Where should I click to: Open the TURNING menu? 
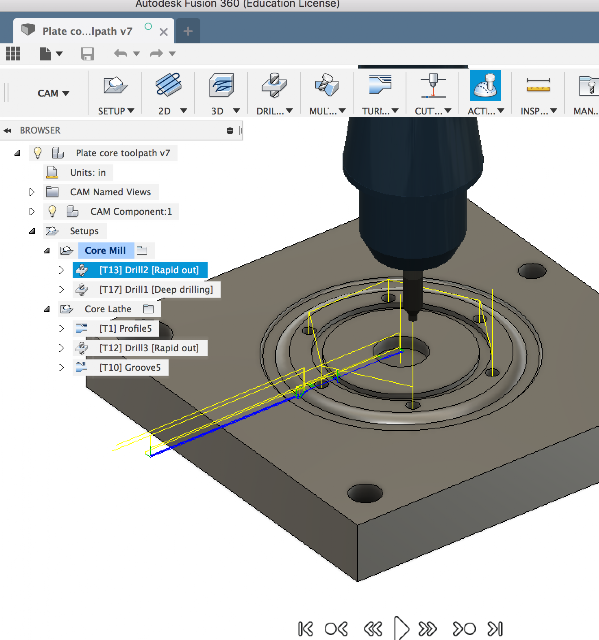coord(380,111)
